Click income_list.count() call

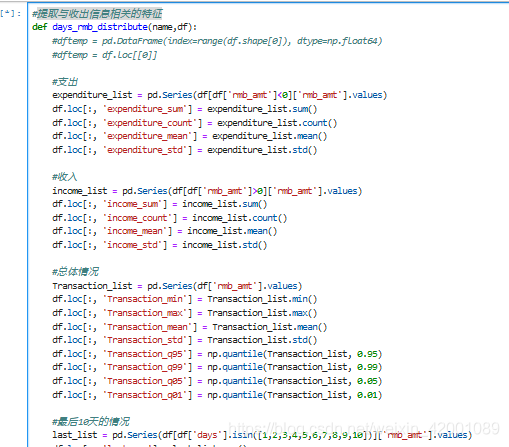pos(239,218)
